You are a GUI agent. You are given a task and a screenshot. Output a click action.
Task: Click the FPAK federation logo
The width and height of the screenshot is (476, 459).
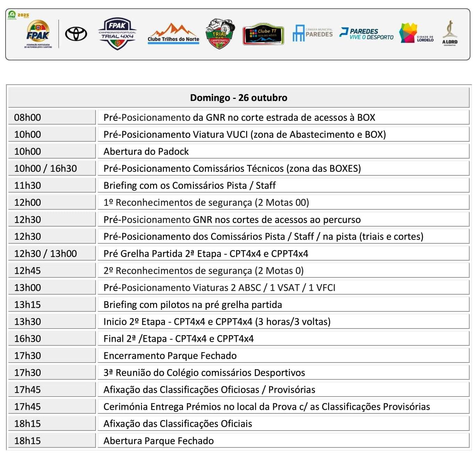tap(38, 34)
